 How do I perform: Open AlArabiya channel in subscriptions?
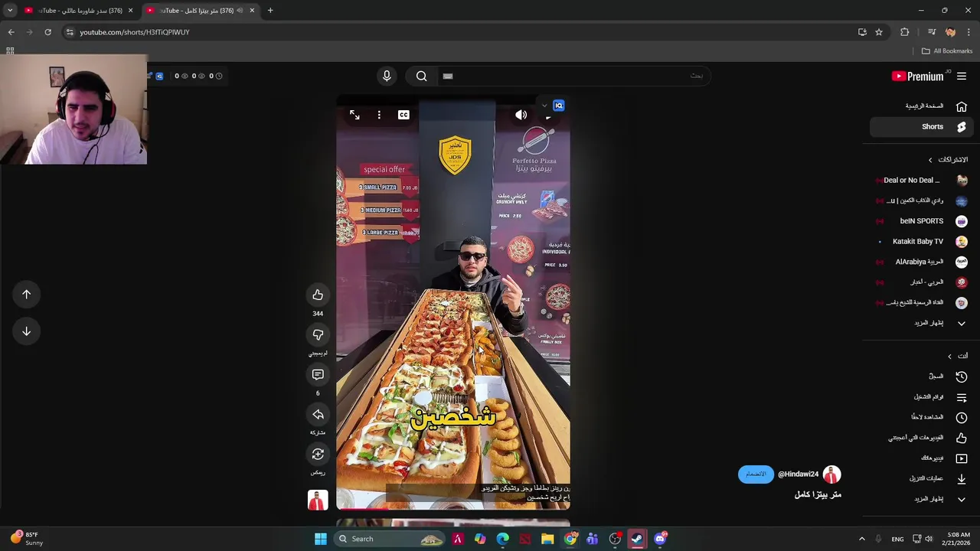pos(923,262)
